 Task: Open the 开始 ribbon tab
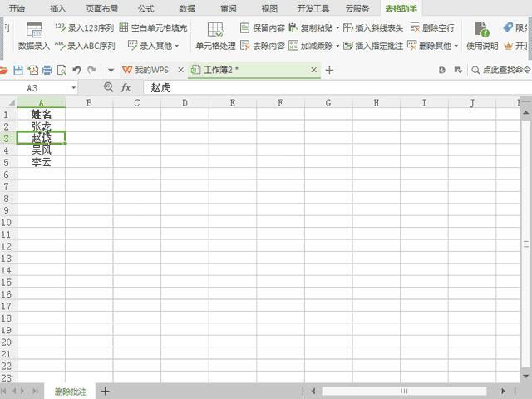[x=17, y=8]
